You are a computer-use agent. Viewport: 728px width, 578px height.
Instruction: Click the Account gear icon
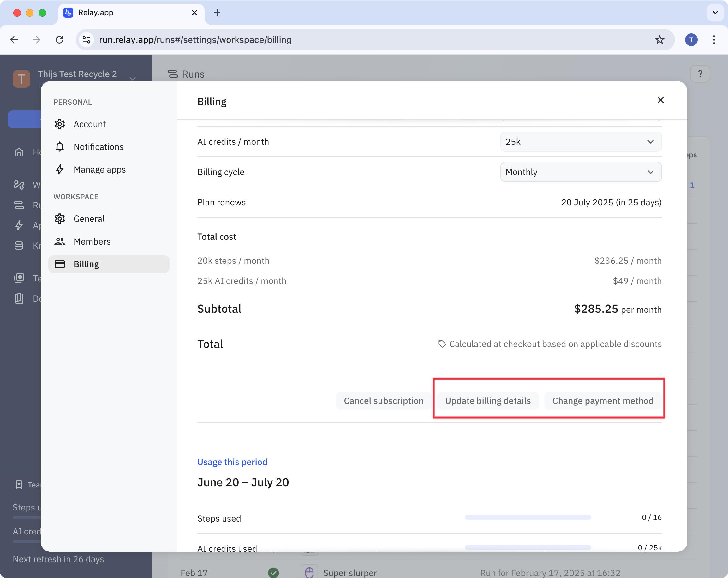(60, 124)
